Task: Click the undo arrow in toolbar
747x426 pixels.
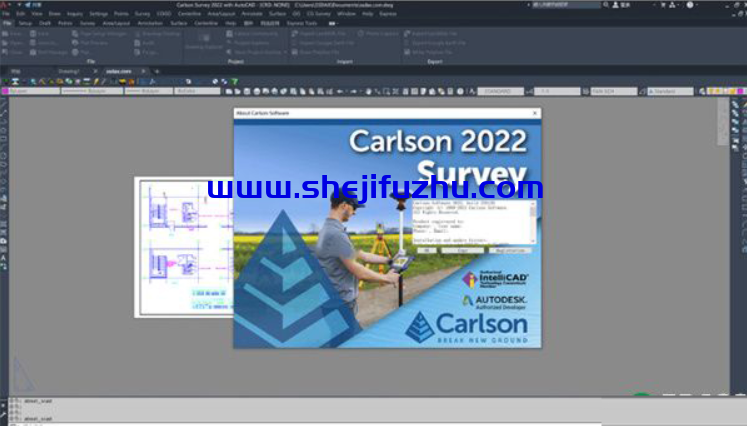Action: pyautogui.click(x=340, y=91)
